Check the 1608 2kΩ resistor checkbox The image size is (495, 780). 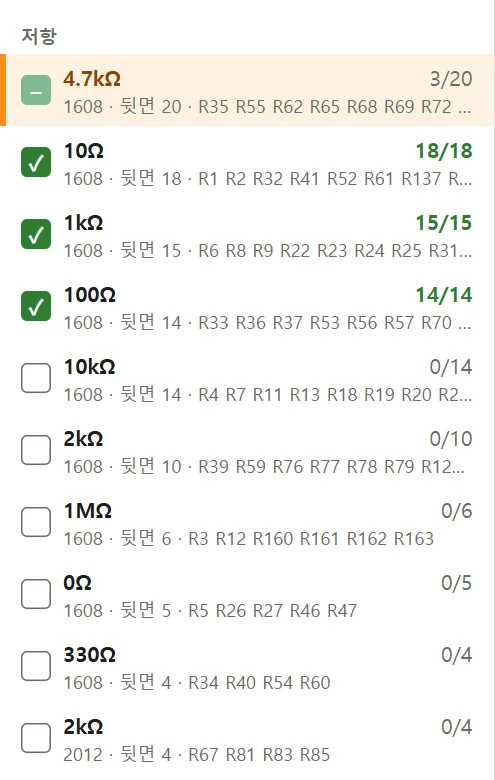[x=36, y=450]
